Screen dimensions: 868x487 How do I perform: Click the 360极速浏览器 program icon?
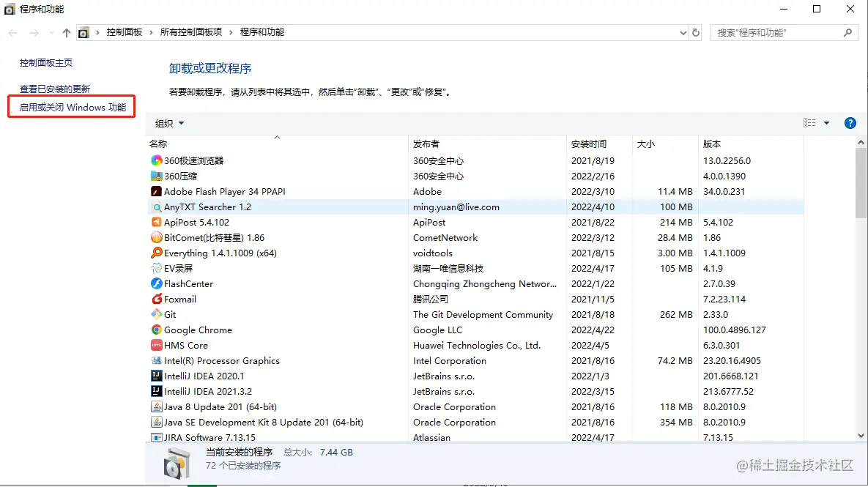coord(157,160)
